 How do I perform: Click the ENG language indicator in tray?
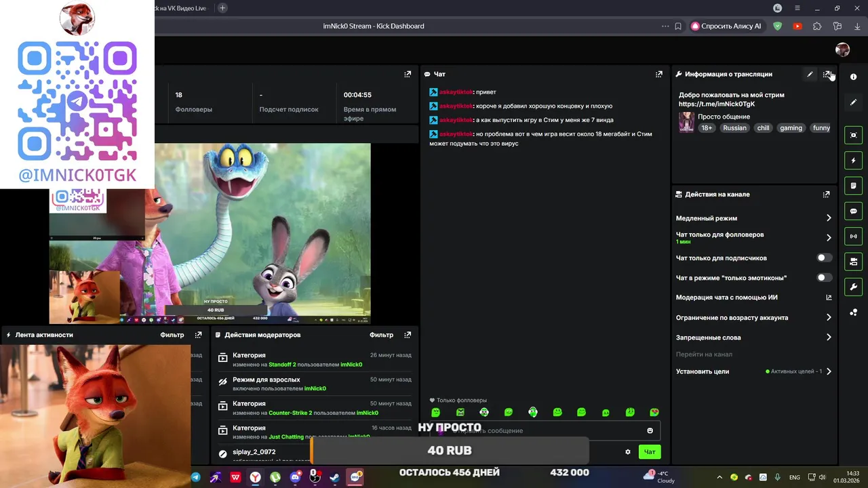[794, 477]
